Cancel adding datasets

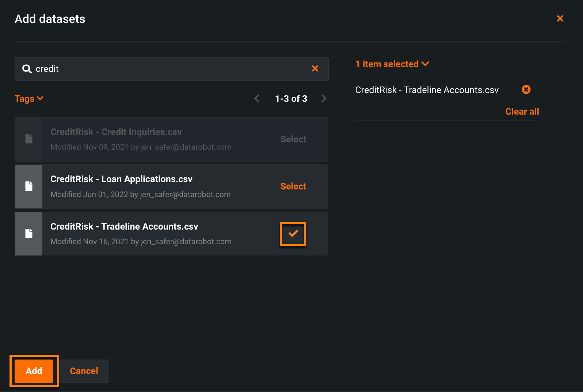tap(84, 371)
